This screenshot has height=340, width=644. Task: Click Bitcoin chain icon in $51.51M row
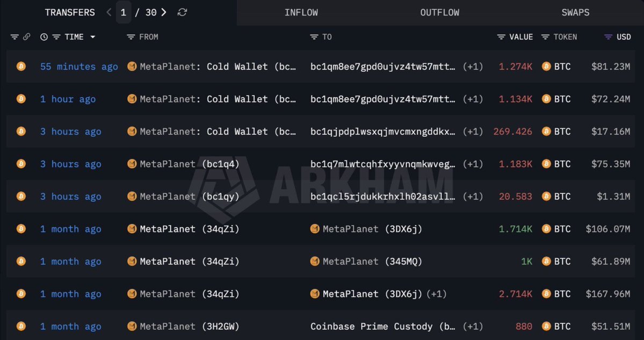[21, 326]
